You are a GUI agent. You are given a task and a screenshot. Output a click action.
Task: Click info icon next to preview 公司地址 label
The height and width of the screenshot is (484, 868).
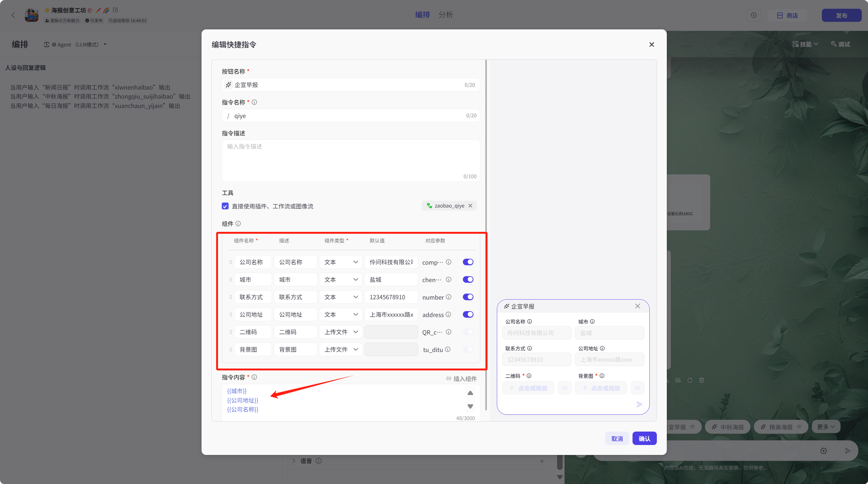coord(602,349)
